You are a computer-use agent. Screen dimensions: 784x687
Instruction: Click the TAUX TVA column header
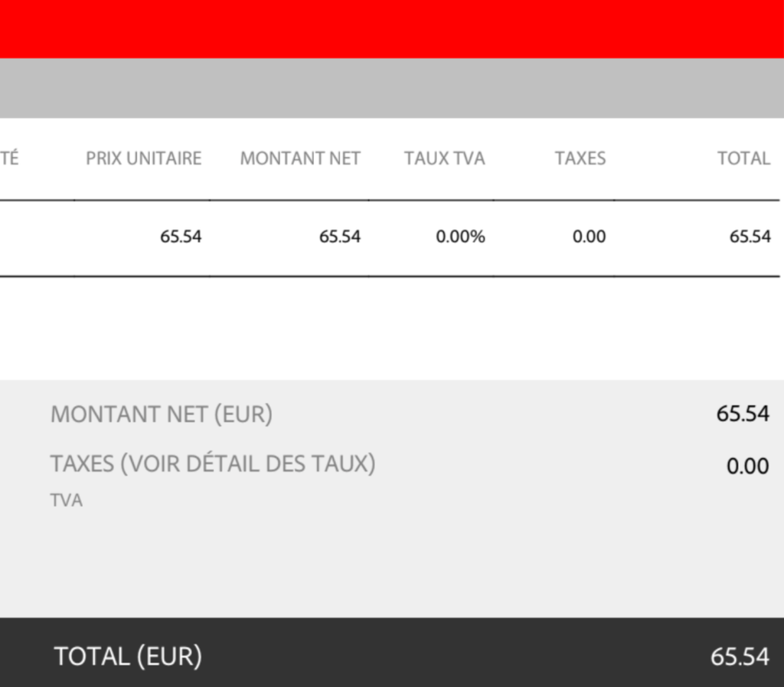tap(445, 159)
